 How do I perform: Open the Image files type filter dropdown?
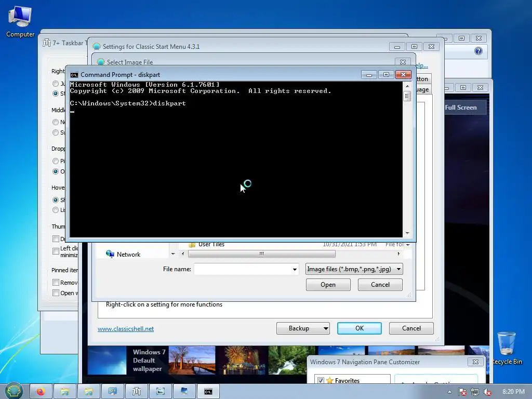point(354,269)
